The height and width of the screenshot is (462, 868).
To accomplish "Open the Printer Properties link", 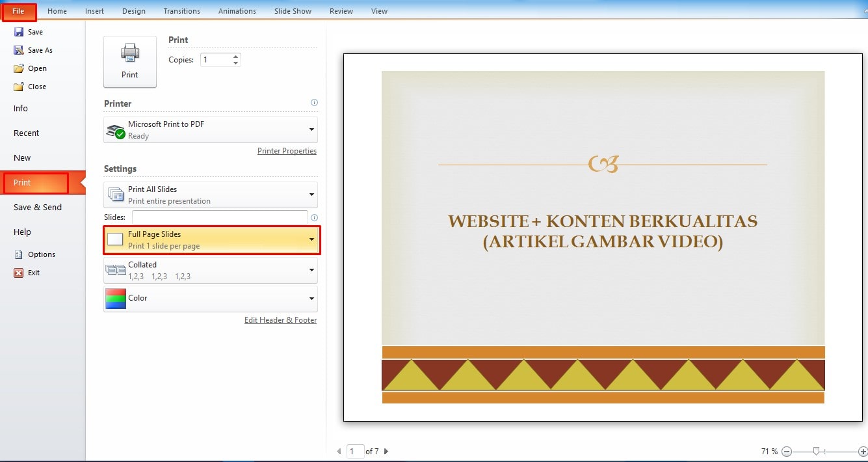I will (287, 151).
